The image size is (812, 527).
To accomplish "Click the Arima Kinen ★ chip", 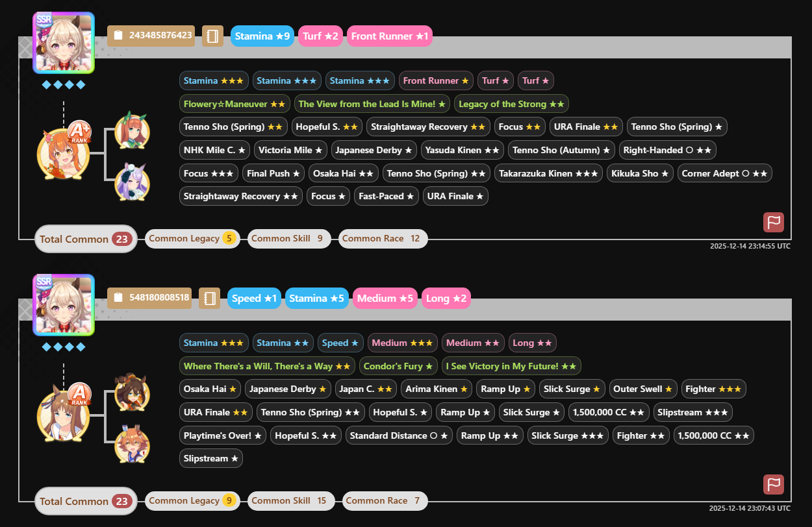I will click(x=436, y=389).
